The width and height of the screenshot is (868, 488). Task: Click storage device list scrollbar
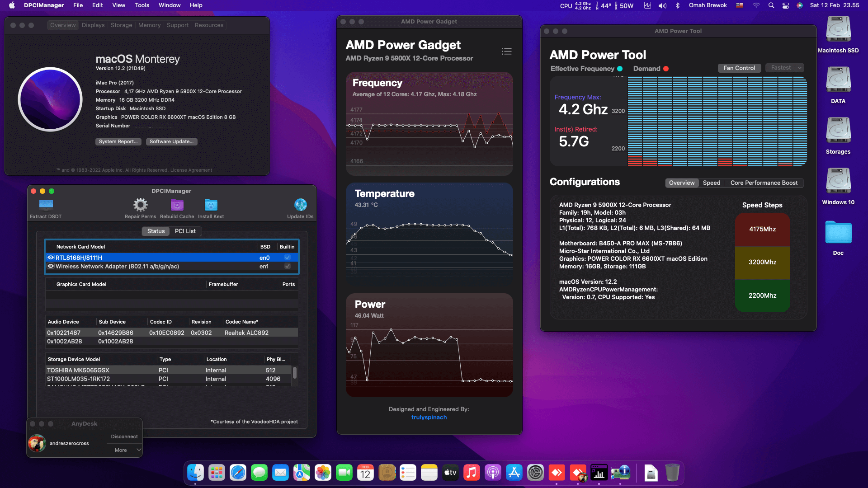point(295,373)
